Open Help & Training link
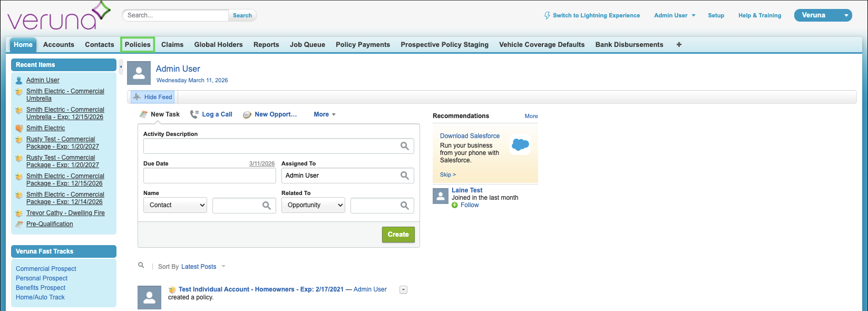The width and height of the screenshot is (868, 311). pyautogui.click(x=759, y=16)
